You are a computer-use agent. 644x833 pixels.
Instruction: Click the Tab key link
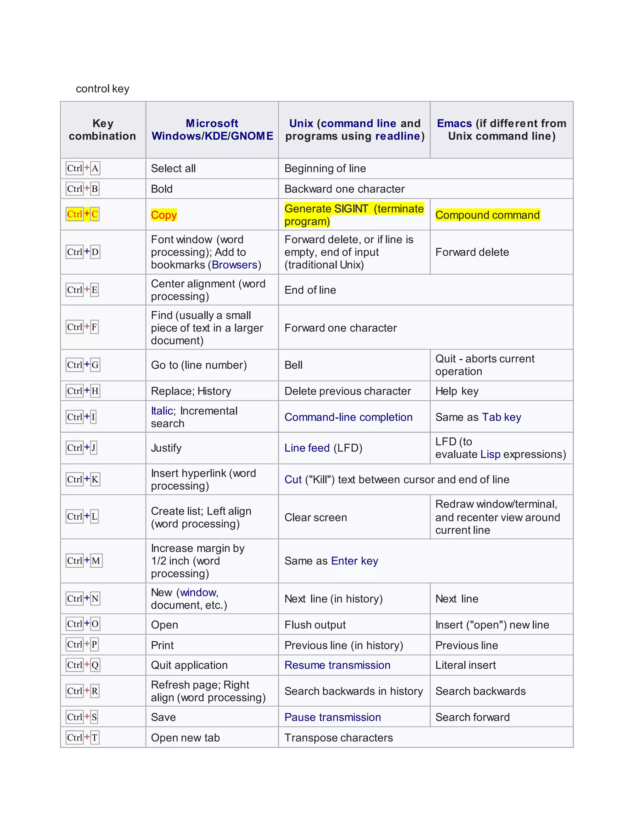point(501,417)
